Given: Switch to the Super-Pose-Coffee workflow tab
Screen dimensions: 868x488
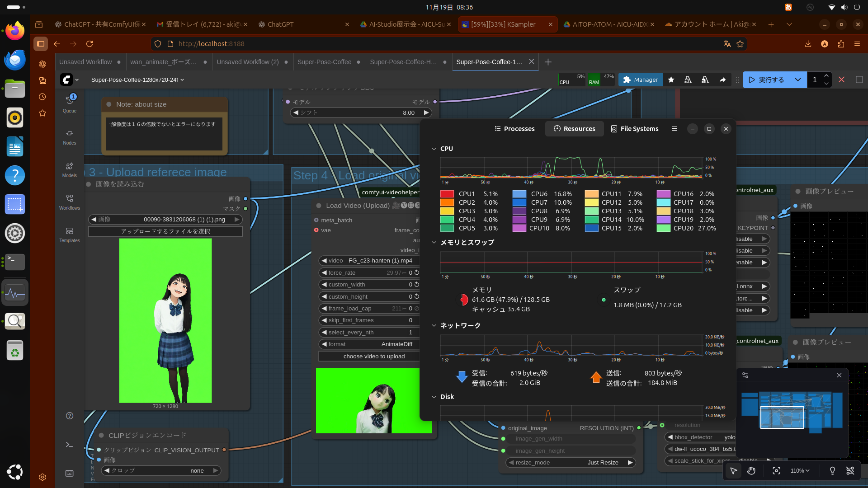Looking at the screenshot, I should [x=324, y=62].
